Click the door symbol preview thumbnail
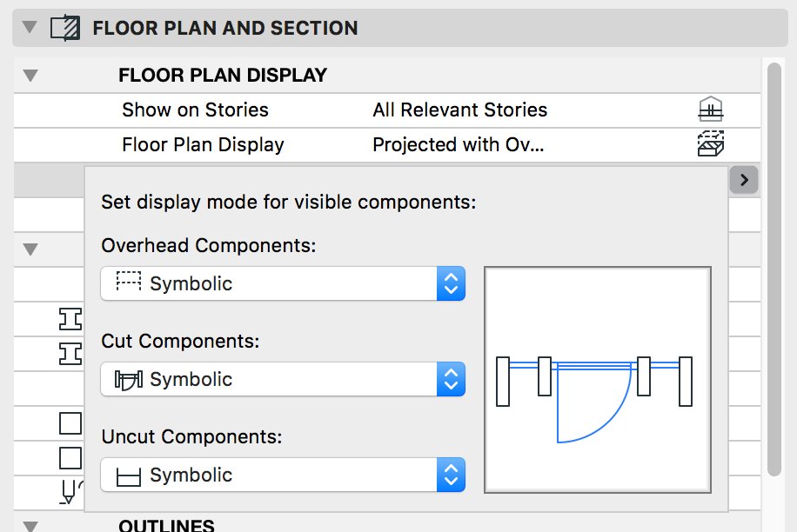 click(598, 380)
